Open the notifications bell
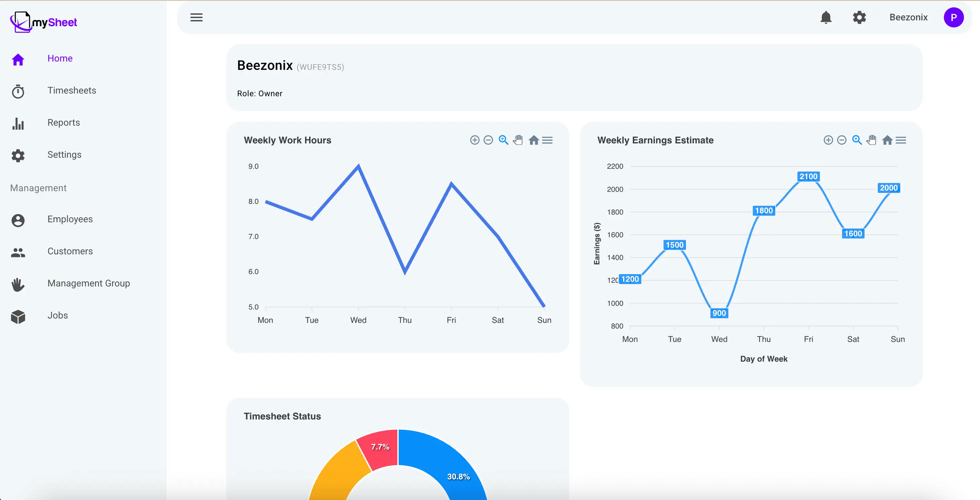Screen dimensions: 980x500 [825, 17]
